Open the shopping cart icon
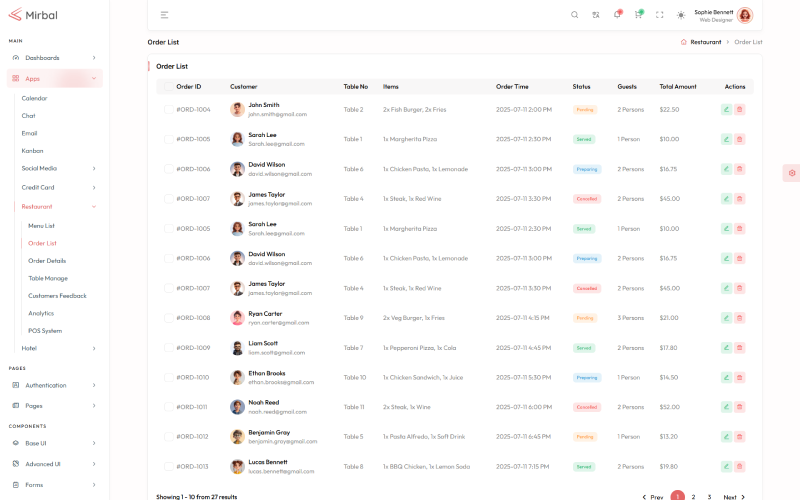Screen dimensions: 800x500 point(638,15)
